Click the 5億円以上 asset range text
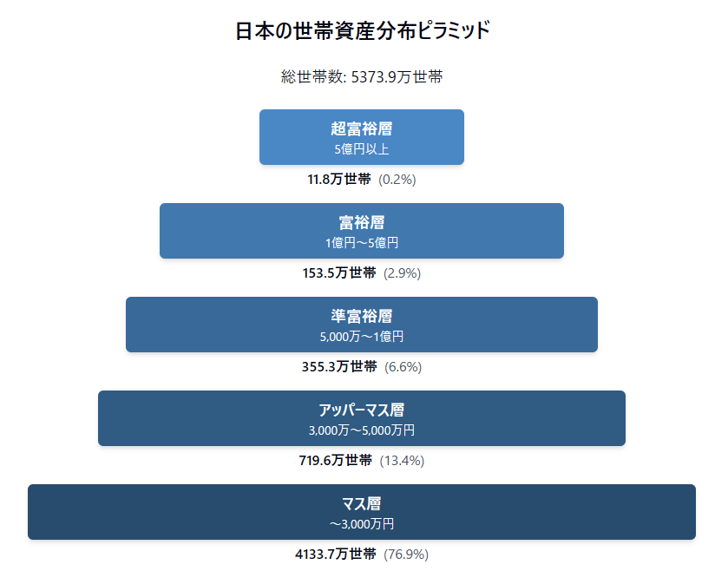Image resolution: width=728 pixels, height=571 pixels. (x=362, y=149)
